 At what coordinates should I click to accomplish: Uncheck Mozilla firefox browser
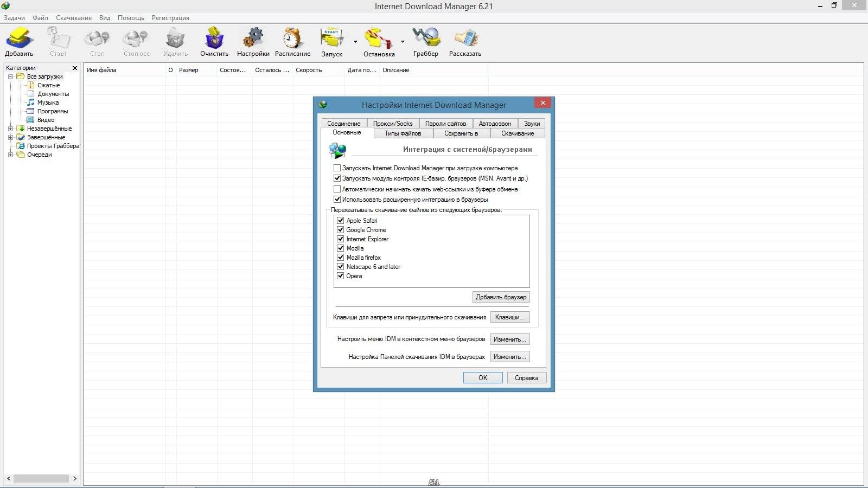click(341, 258)
